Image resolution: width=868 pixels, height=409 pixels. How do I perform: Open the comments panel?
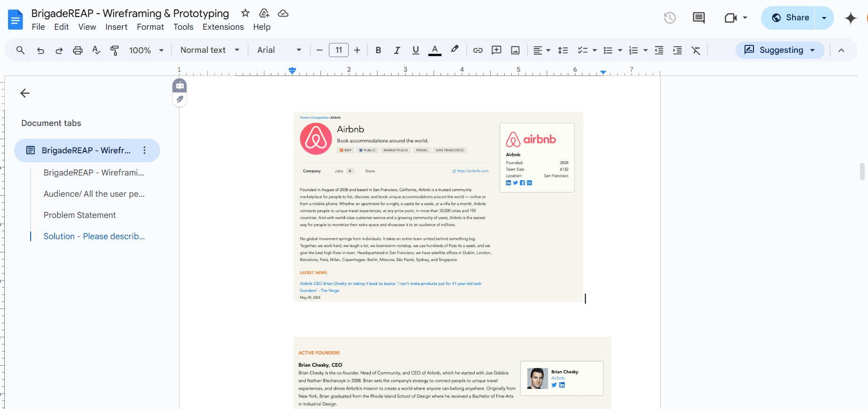point(699,18)
